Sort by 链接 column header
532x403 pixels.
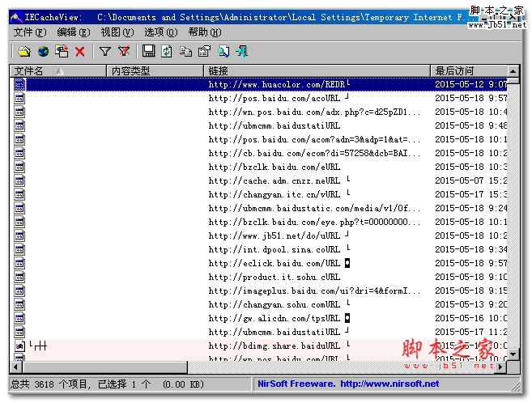click(x=317, y=71)
